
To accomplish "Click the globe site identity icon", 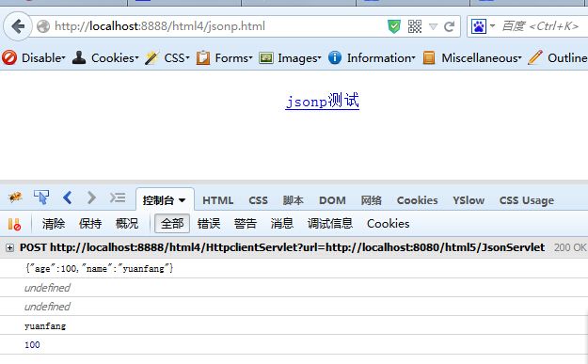I will click(x=43, y=26).
